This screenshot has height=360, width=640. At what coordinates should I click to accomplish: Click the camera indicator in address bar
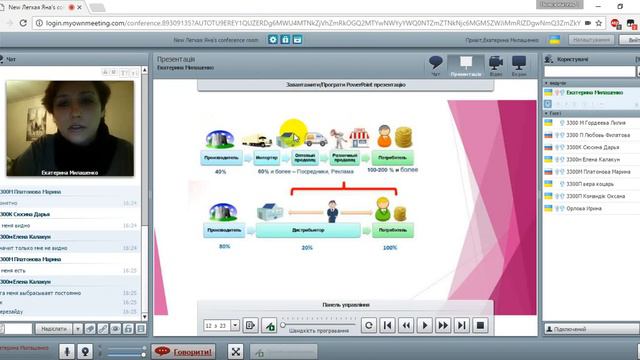click(588, 23)
